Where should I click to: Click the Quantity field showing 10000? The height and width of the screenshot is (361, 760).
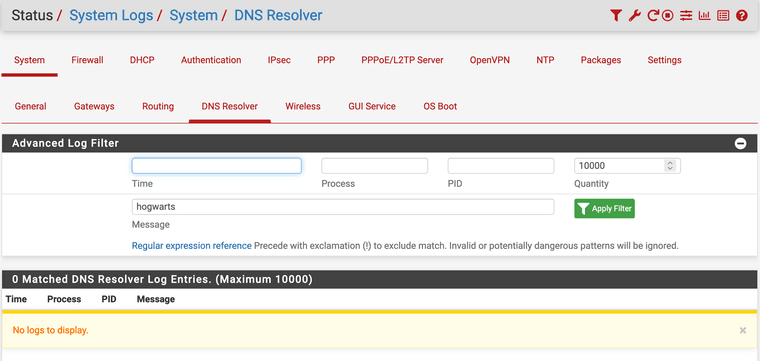[627, 166]
